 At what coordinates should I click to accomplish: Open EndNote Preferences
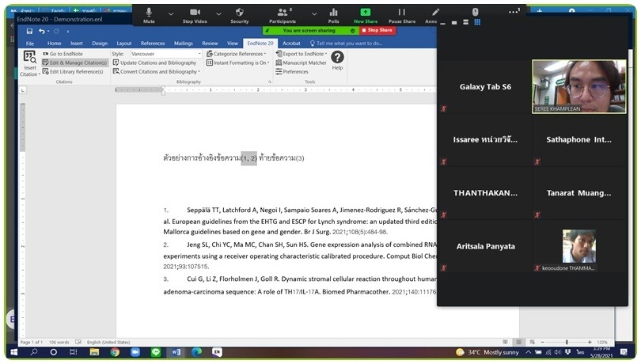[295, 71]
